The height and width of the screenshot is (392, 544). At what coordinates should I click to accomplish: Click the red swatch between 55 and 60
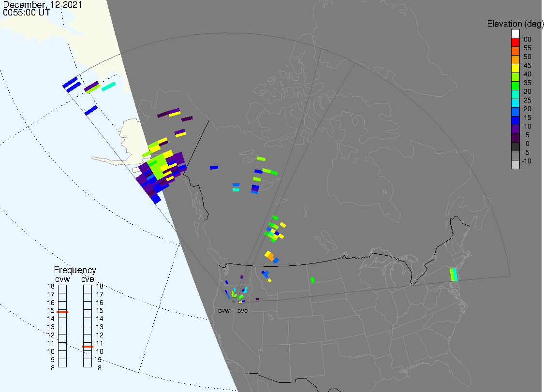[x=515, y=43]
